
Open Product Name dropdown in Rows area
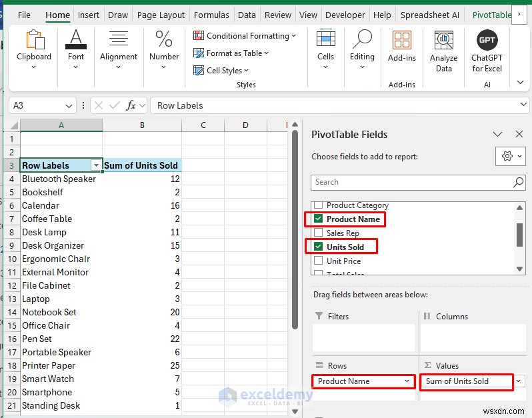coord(407,381)
